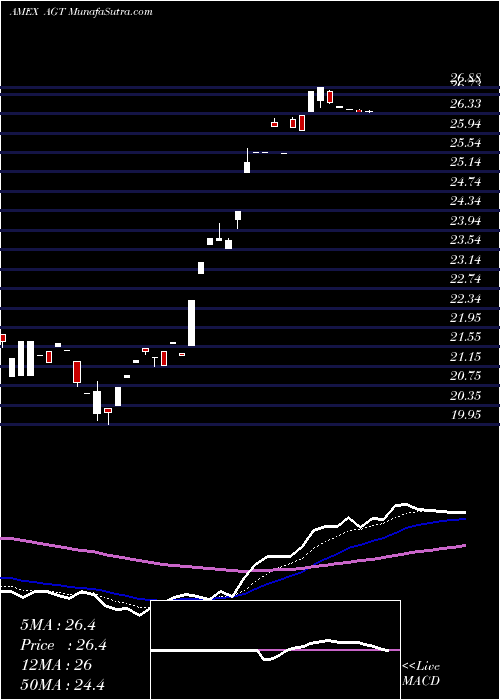Click the Price : 26.4 value

click(64, 645)
